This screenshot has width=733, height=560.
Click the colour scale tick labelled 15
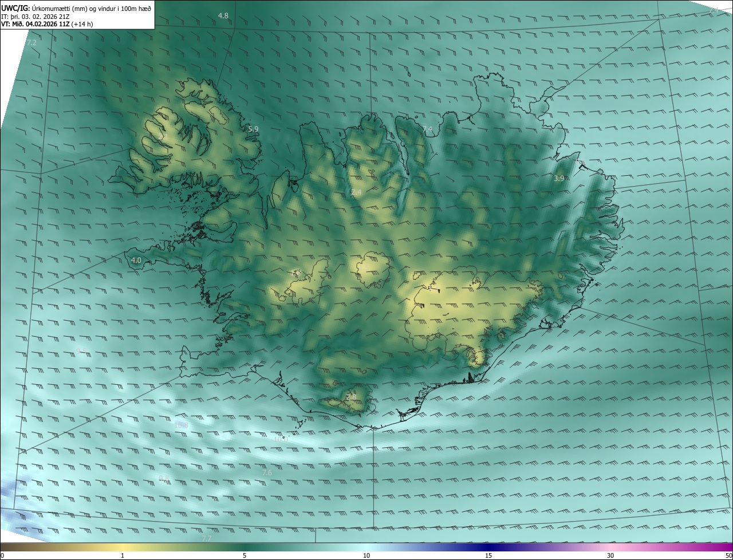point(488,555)
